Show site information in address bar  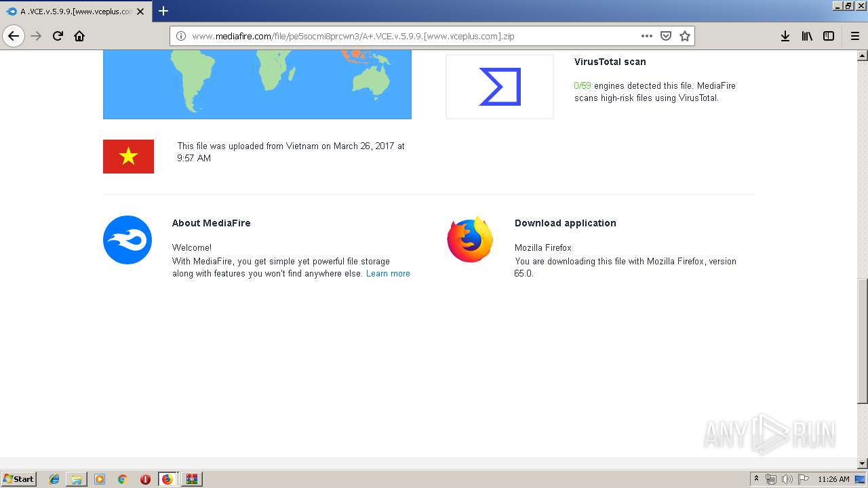click(x=181, y=36)
